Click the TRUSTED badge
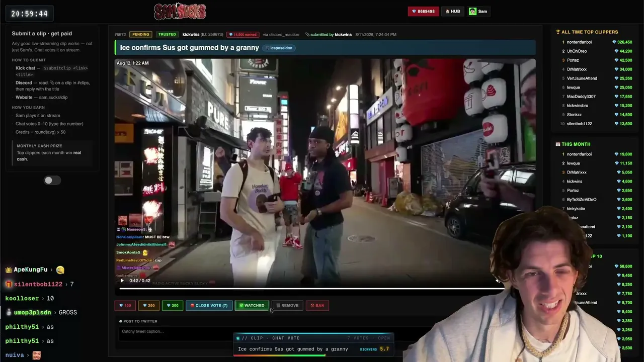Screen dimensions: 644x362 pos(167,35)
